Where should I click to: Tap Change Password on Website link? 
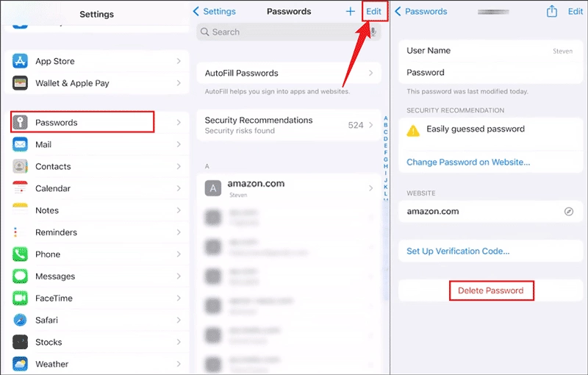(x=468, y=162)
